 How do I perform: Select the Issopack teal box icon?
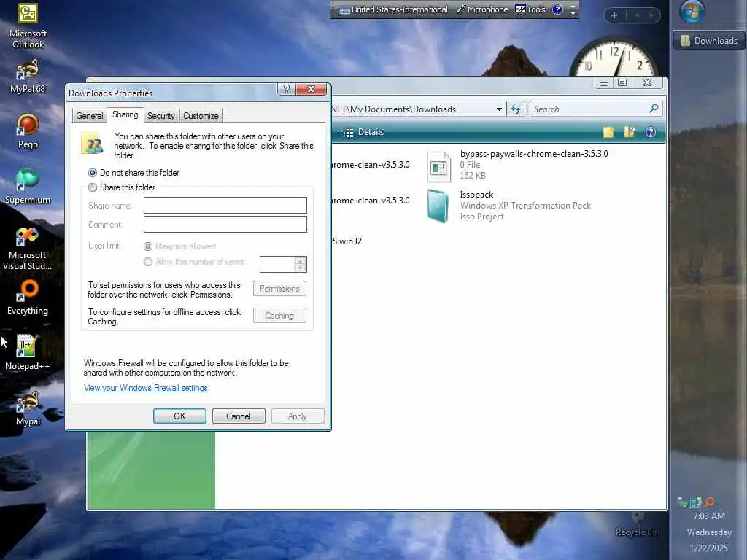[438, 206]
